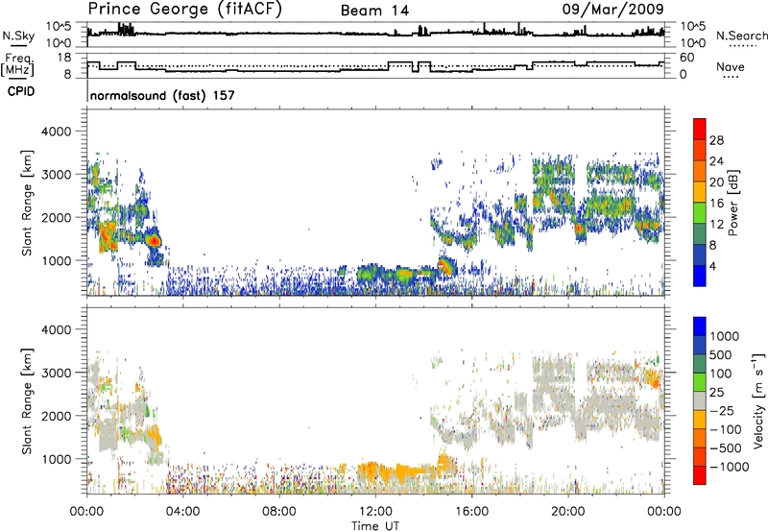Select the 'N.Search' legend label
Image resolution: width=768 pixels, height=532 pixels.
[x=742, y=36]
